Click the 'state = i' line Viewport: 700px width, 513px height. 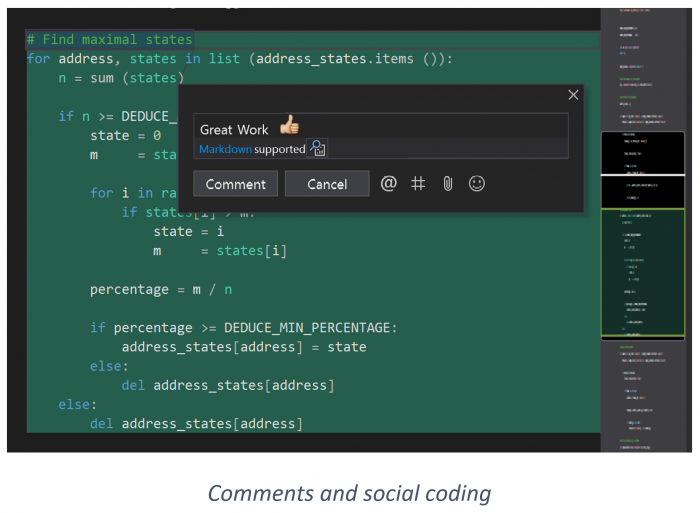[188, 231]
